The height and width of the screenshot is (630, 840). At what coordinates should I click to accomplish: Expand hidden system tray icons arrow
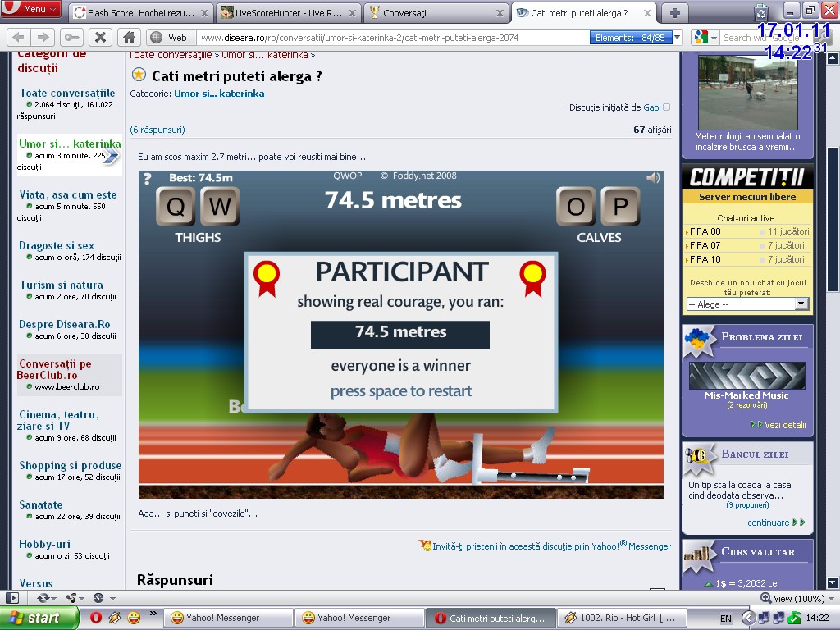coord(748,618)
